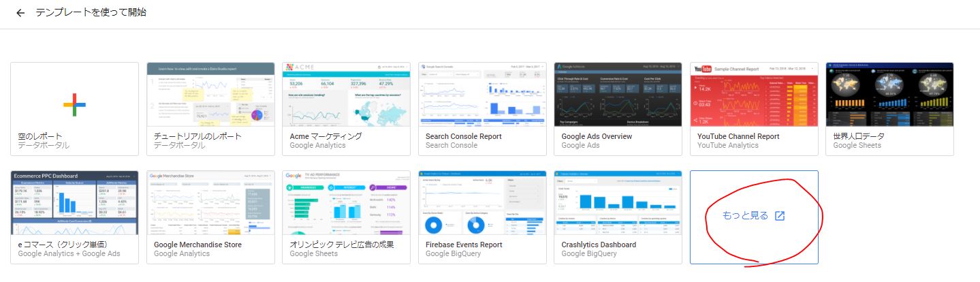The width and height of the screenshot is (980, 282).
Task: Open the Search Console Report template
Action: click(x=482, y=95)
